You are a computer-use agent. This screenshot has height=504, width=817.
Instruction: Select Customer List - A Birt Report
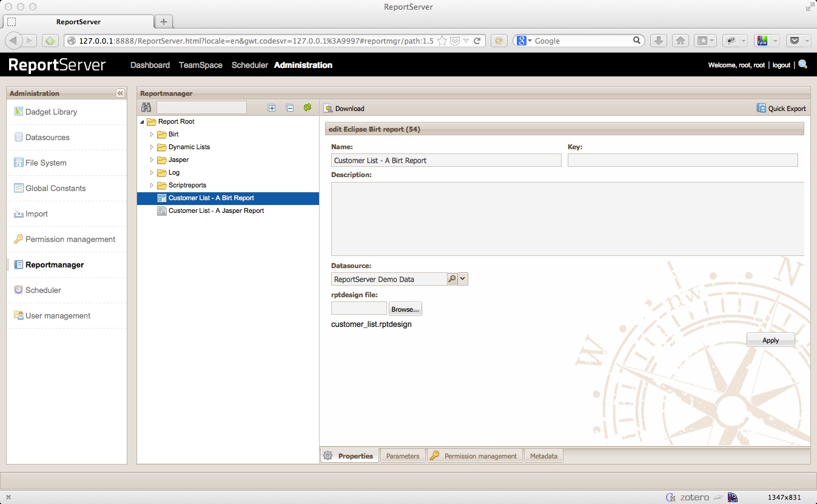211,198
